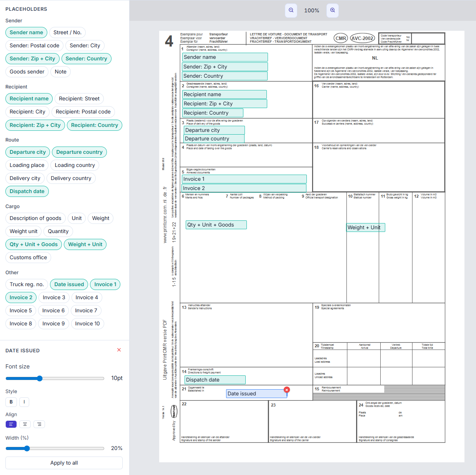Add Weight placeholder chip
This screenshot has width=476, height=475.
[100, 218]
